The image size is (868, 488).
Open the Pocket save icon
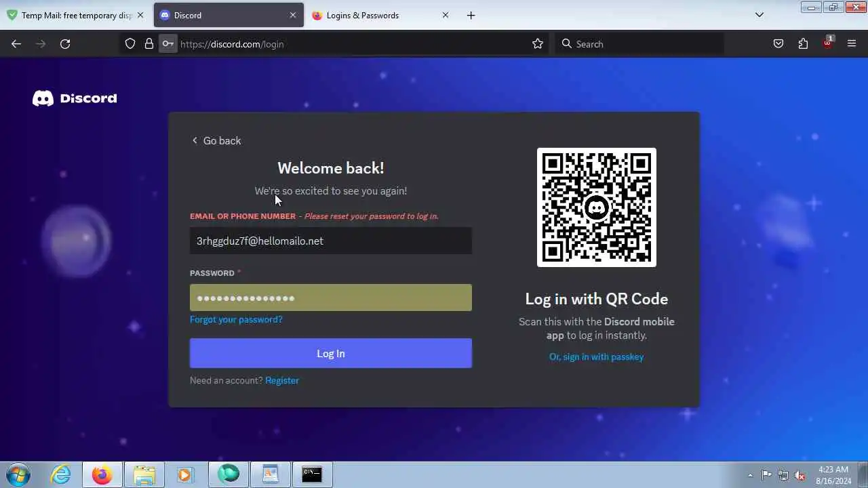[778, 44]
